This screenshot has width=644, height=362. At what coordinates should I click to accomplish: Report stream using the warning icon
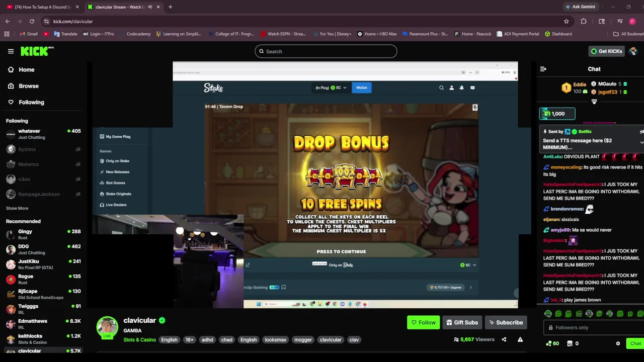click(520, 339)
